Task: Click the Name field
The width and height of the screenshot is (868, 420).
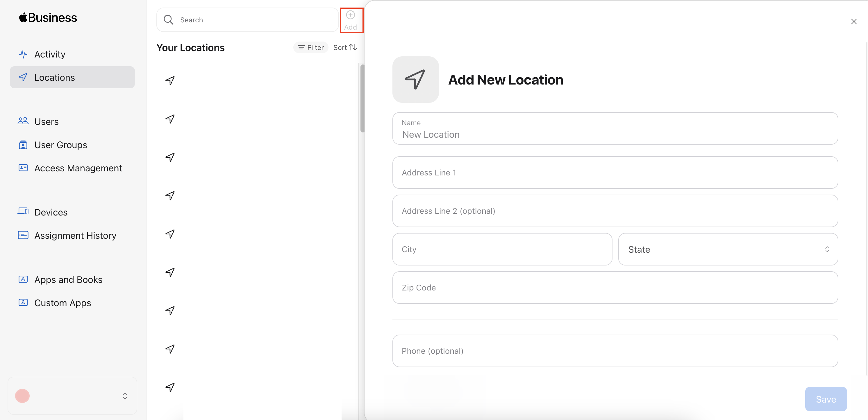Action: 615,128
